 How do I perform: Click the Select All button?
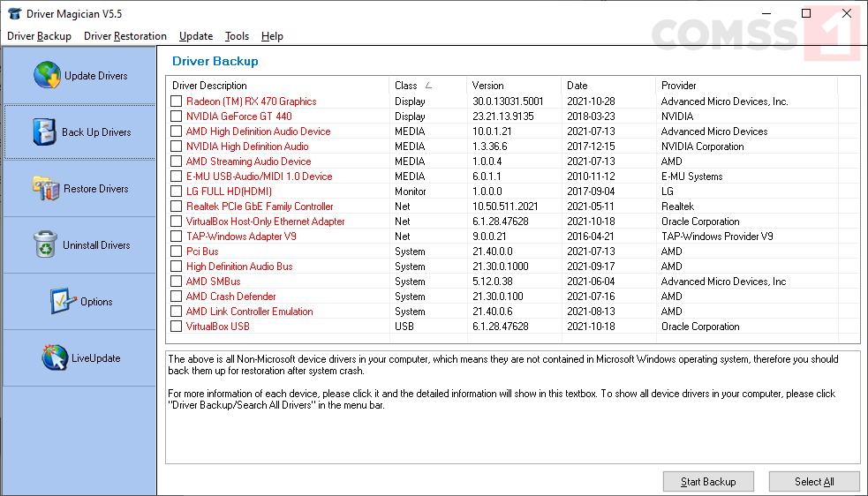(x=814, y=482)
